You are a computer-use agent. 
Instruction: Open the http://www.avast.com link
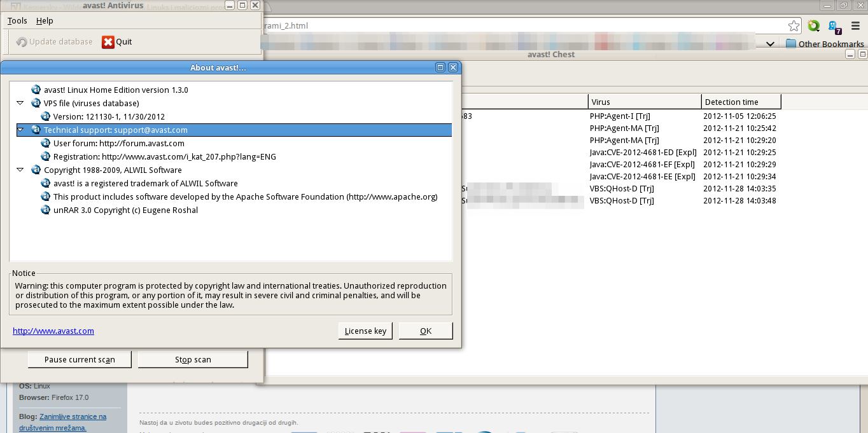pos(53,331)
